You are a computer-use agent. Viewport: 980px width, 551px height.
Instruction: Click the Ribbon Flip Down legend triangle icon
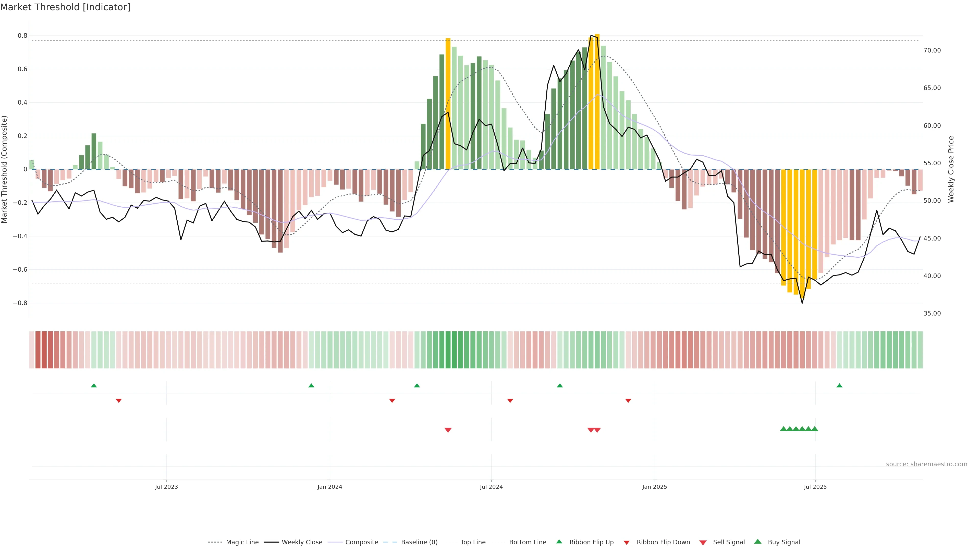[627, 543]
